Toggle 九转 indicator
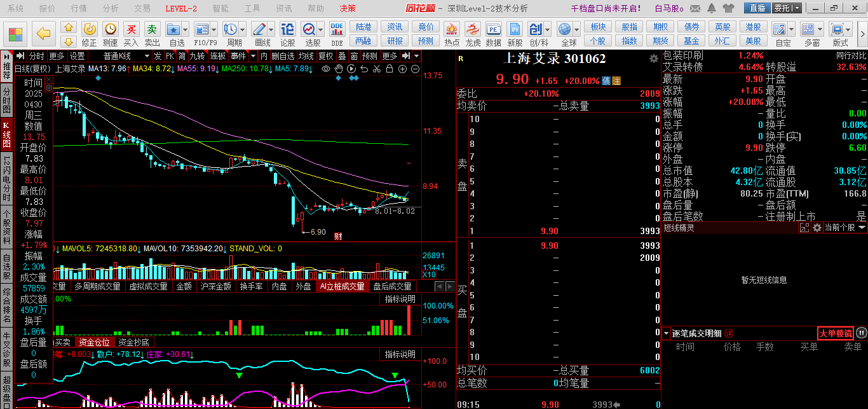 pos(198,56)
